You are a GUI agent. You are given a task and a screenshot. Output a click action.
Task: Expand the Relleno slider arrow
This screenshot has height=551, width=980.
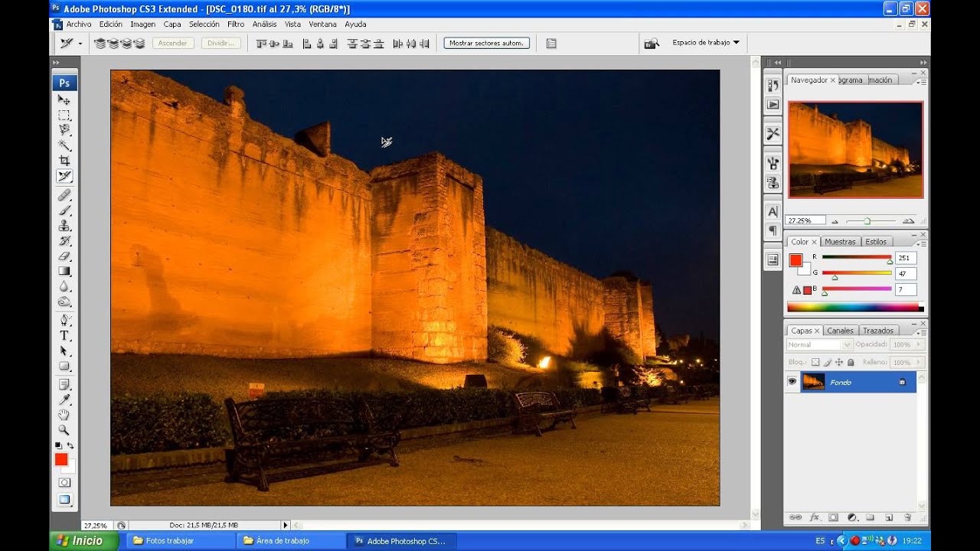[920, 362]
